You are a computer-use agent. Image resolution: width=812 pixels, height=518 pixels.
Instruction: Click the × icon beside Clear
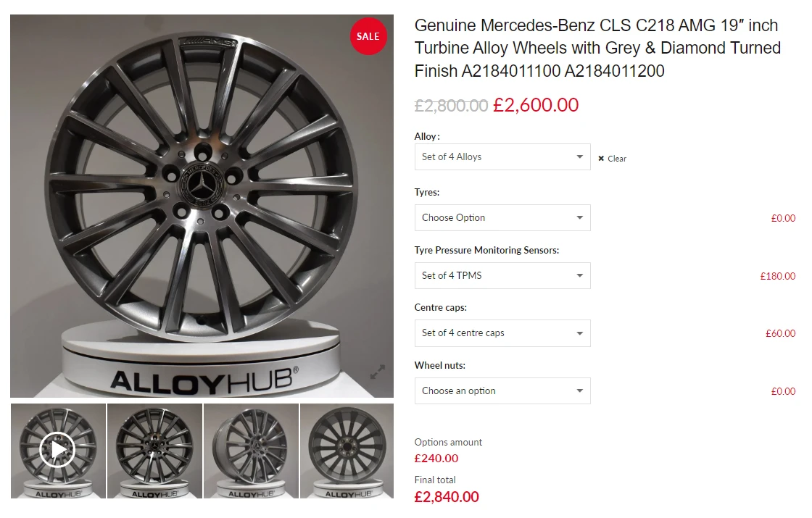tap(600, 158)
